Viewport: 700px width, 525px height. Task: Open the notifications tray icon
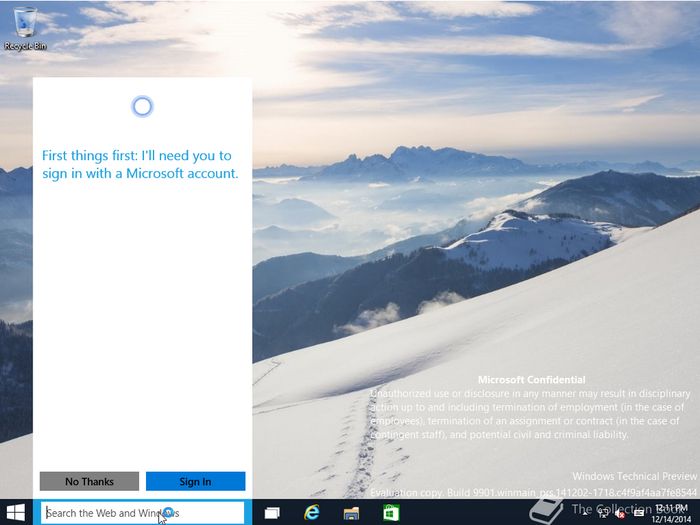coord(637,512)
